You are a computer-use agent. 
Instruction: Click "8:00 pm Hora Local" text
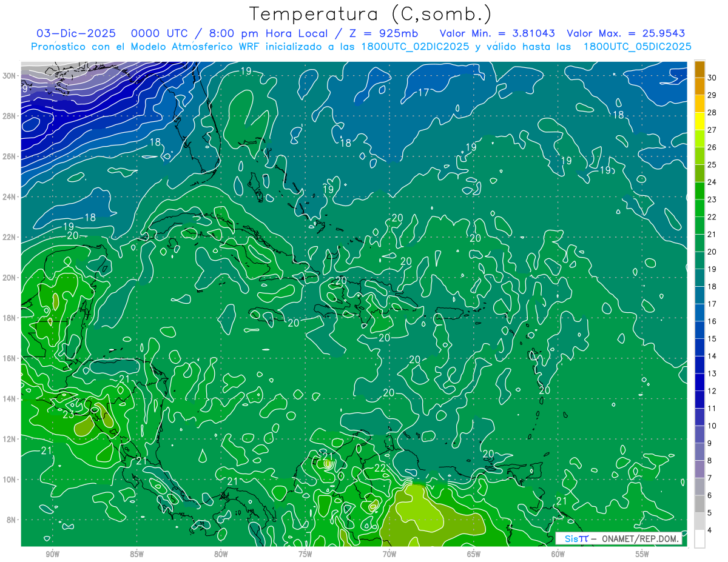pos(268,33)
